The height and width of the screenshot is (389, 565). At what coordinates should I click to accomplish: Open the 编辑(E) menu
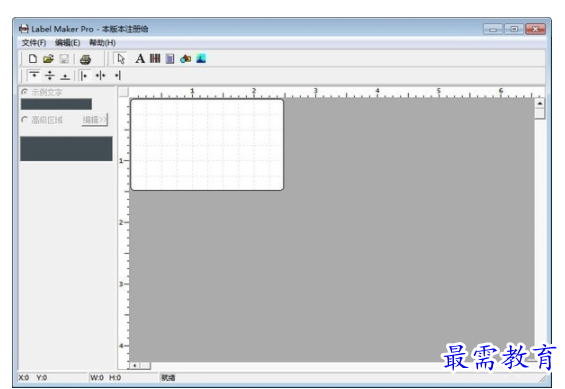[67, 43]
